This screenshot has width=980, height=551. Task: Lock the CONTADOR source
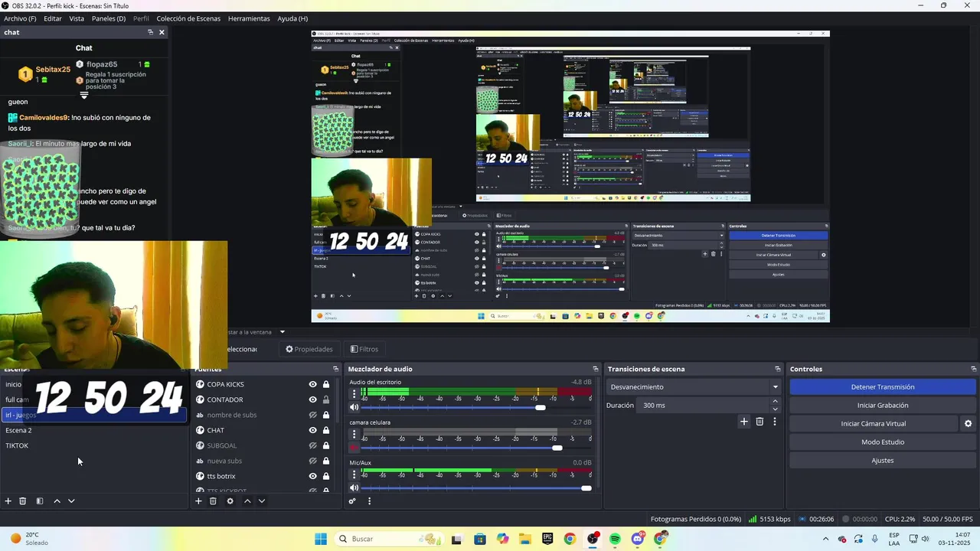click(x=326, y=399)
